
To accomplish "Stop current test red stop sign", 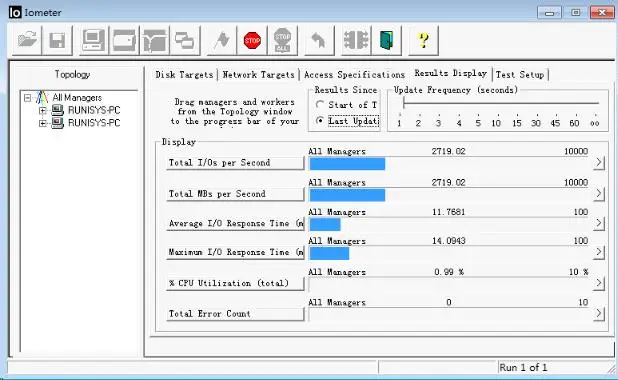I will (252, 40).
